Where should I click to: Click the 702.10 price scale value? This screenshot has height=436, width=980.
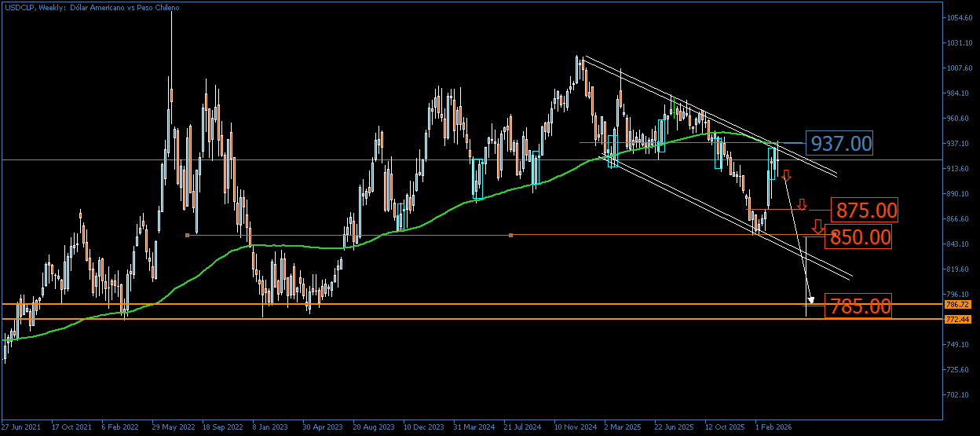click(x=960, y=394)
